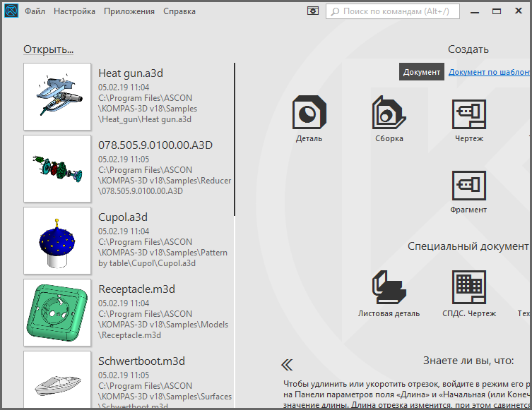Viewport: 532px width, 410px height.
Task: Maximize the KOMPAS-3D window
Action: click(497, 11)
